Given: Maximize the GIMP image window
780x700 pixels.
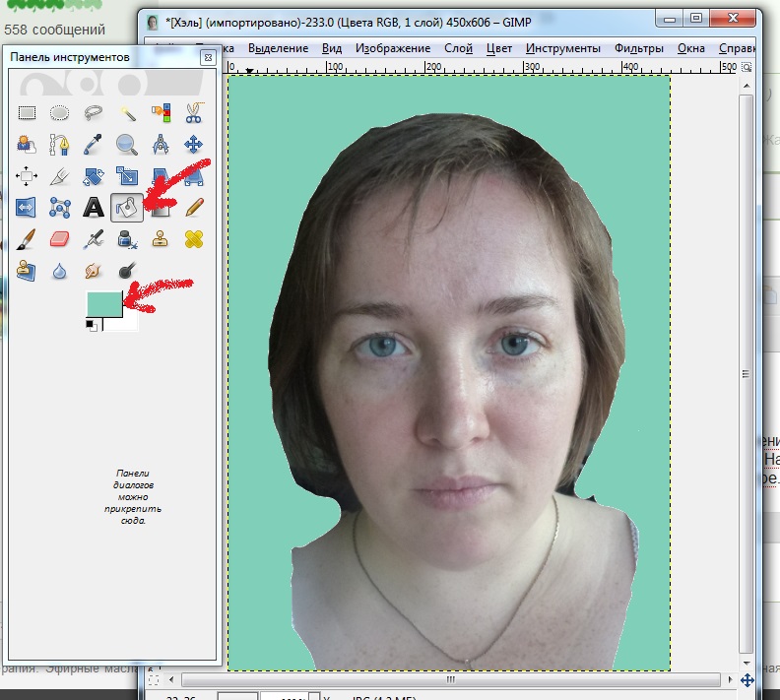Looking at the screenshot, I should pos(696,19).
